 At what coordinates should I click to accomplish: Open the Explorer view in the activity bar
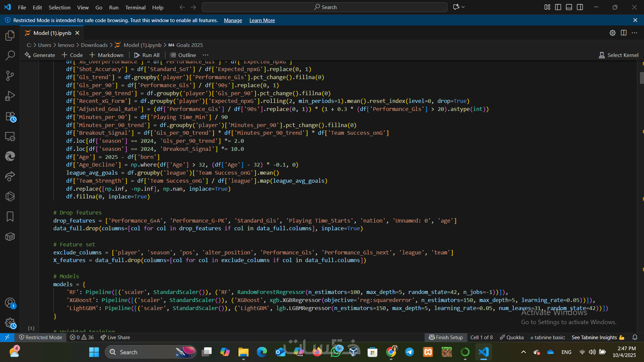[x=10, y=36]
